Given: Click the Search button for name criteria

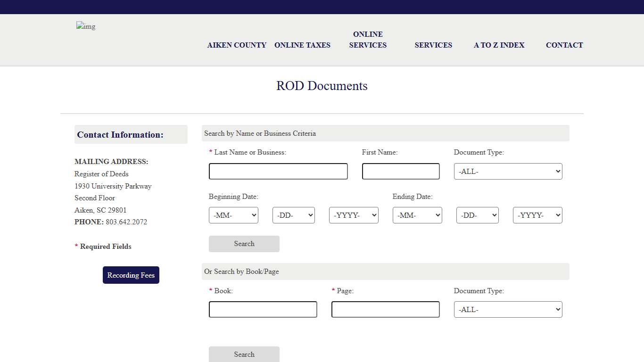Looking at the screenshot, I should pos(244,244).
